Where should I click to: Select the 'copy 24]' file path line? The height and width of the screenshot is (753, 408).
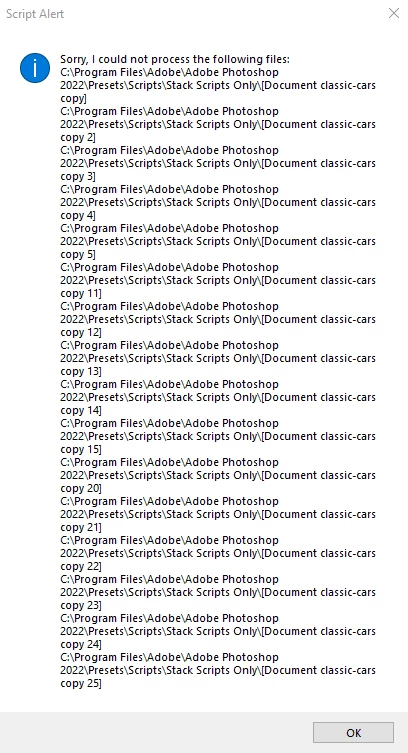pos(218,631)
